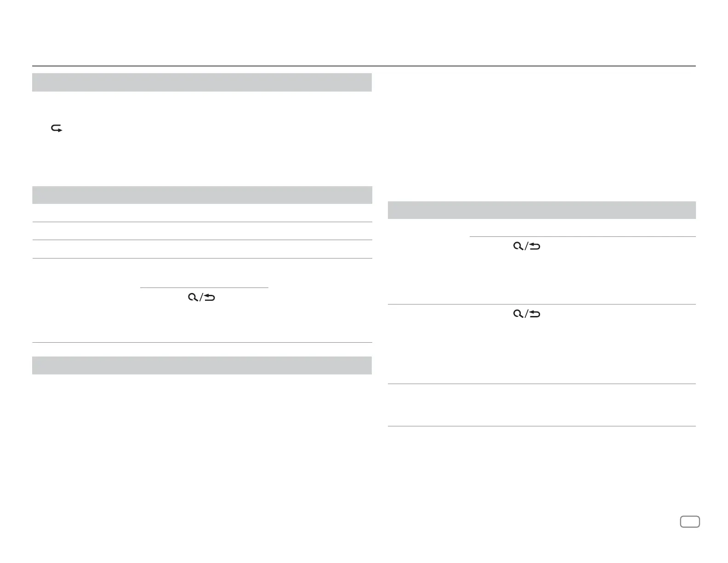
Task: Select the gray header bar of the right column
Action: [x=542, y=210]
